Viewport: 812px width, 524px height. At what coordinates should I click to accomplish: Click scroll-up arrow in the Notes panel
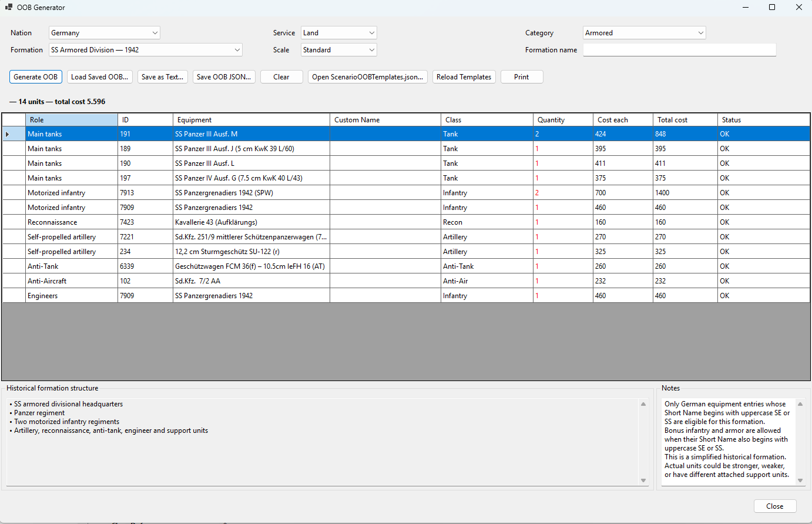coord(800,404)
